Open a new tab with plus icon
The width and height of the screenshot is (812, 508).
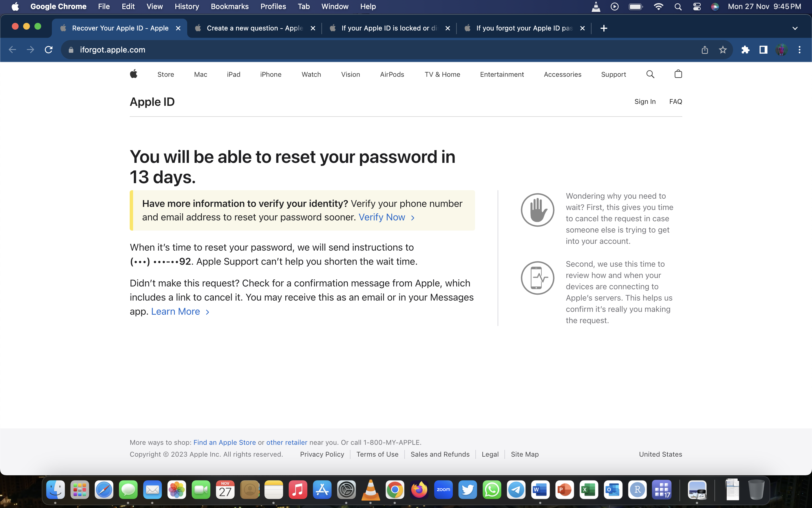pos(604,28)
